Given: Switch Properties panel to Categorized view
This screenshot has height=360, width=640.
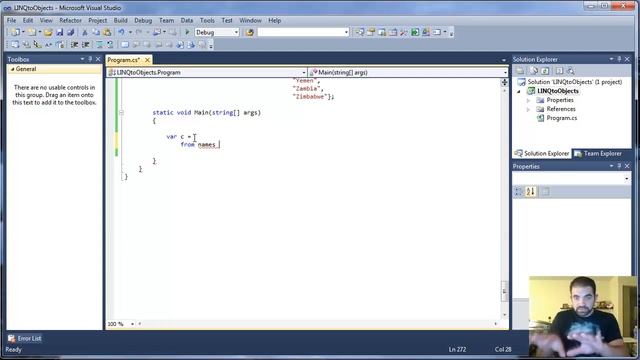Looking at the screenshot, I should [x=519, y=191].
